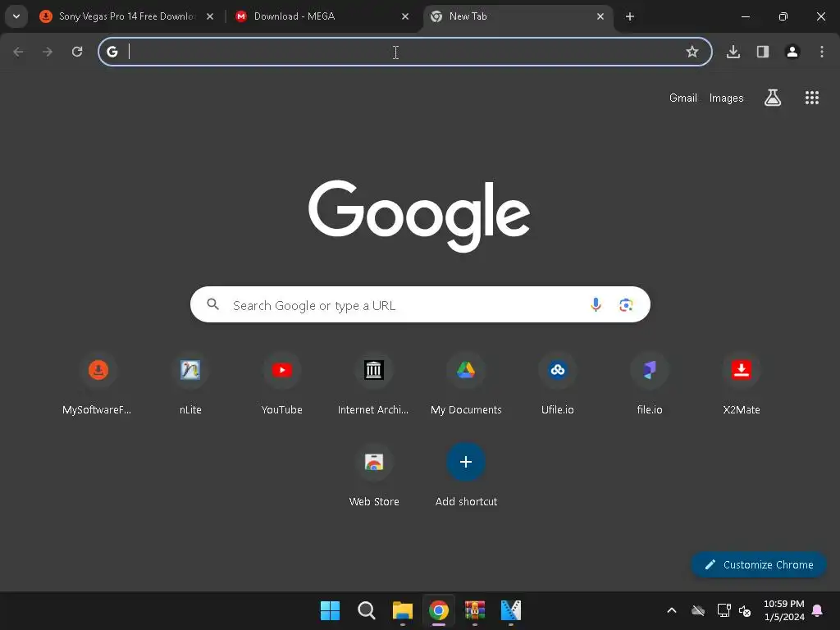Start voice search with microphone icon
The image size is (840, 630).
pos(596,305)
